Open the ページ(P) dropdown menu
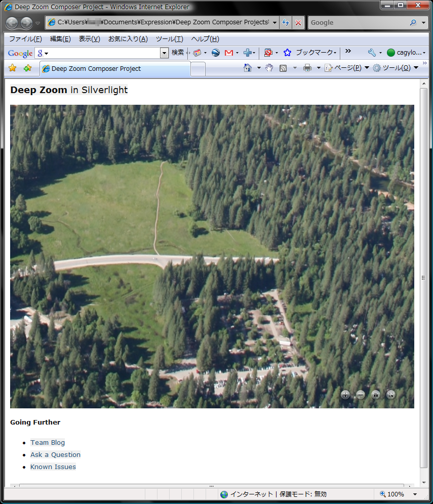The image size is (433, 504). coord(346,68)
